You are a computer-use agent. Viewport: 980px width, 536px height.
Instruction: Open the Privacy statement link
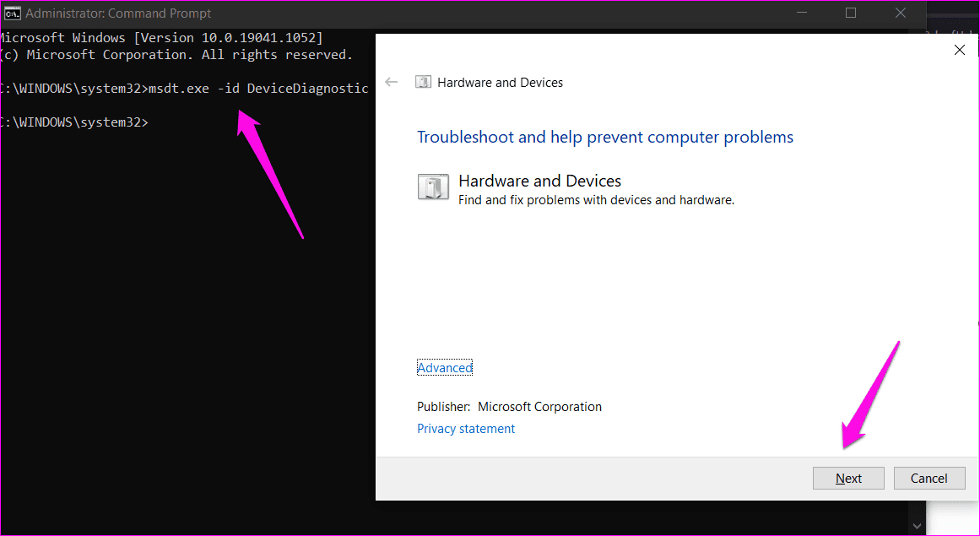pyautogui.click(x=466, y=429)
